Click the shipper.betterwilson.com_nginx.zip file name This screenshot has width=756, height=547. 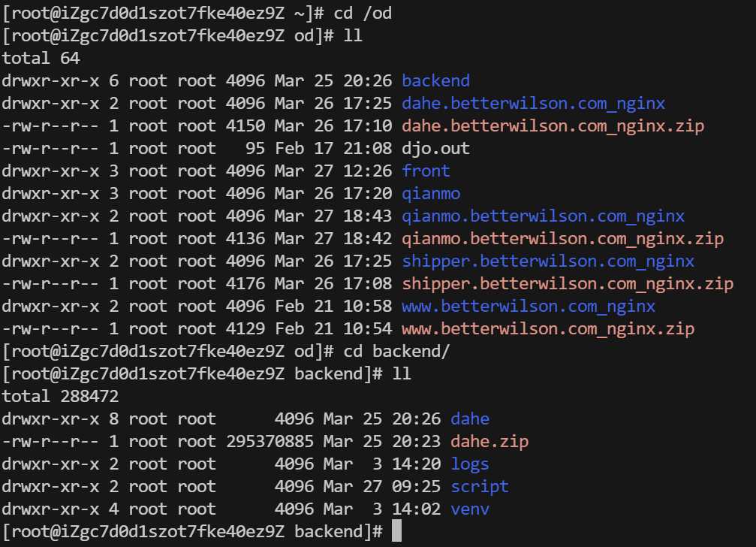click(568, 284)
